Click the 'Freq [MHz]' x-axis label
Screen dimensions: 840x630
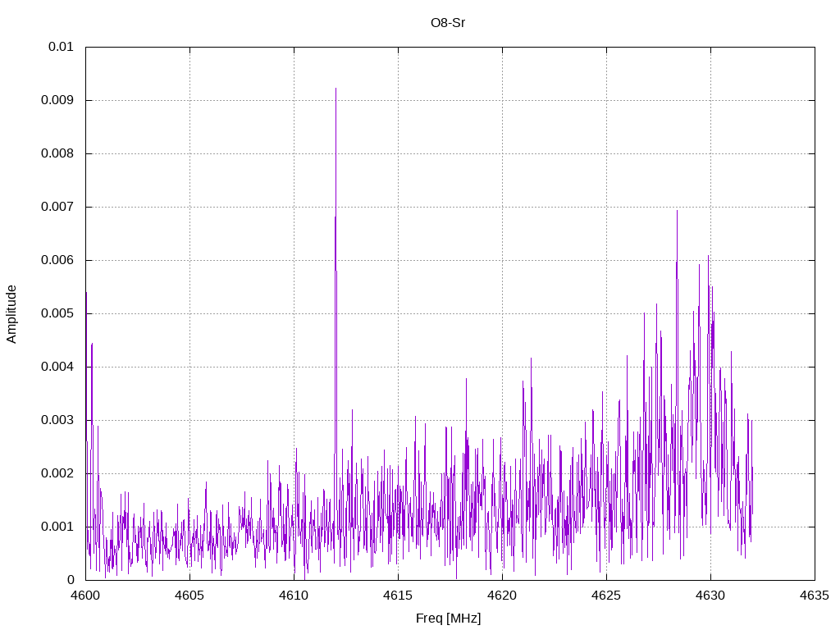[449, 619]
